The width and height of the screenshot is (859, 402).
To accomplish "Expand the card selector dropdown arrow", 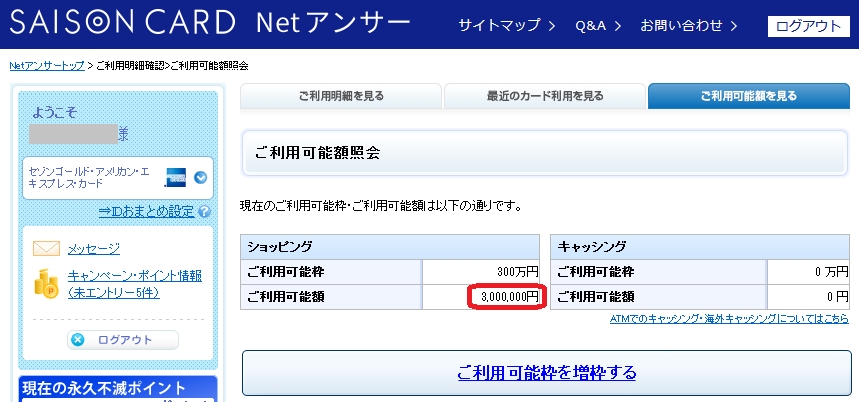I will click(x=201, y=177).
